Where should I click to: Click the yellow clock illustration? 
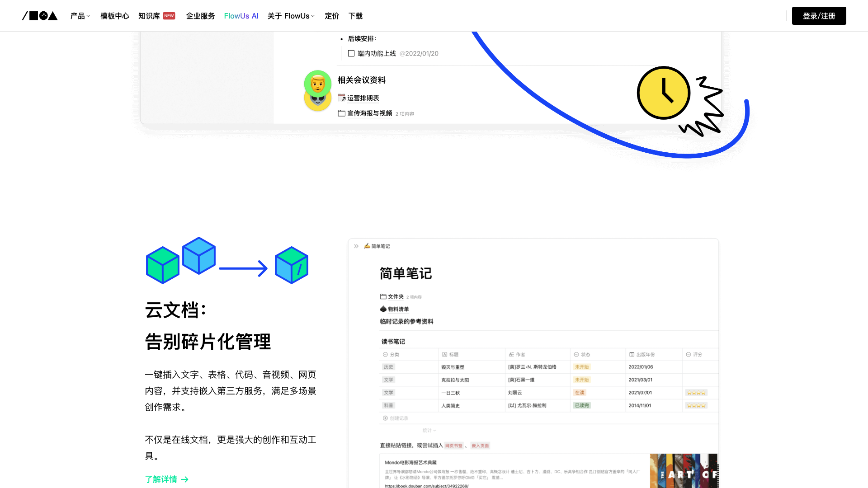point(663,93)
